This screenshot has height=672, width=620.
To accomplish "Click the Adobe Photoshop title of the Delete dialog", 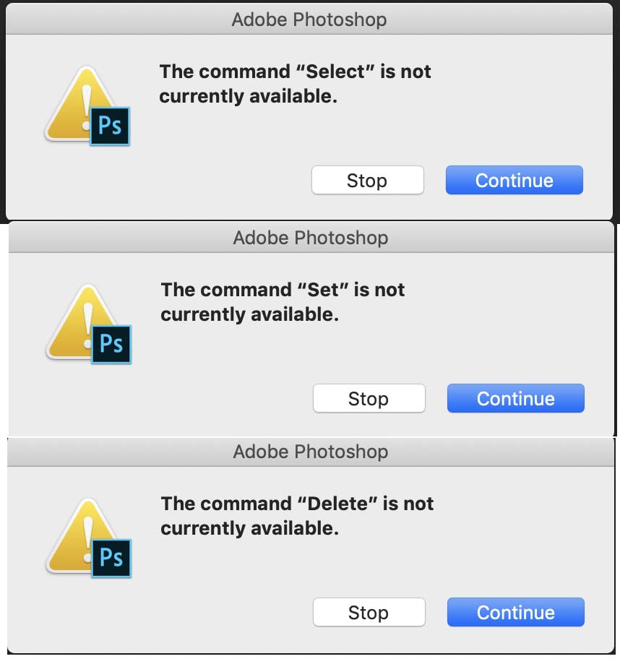I will click(x=310, y=452).
